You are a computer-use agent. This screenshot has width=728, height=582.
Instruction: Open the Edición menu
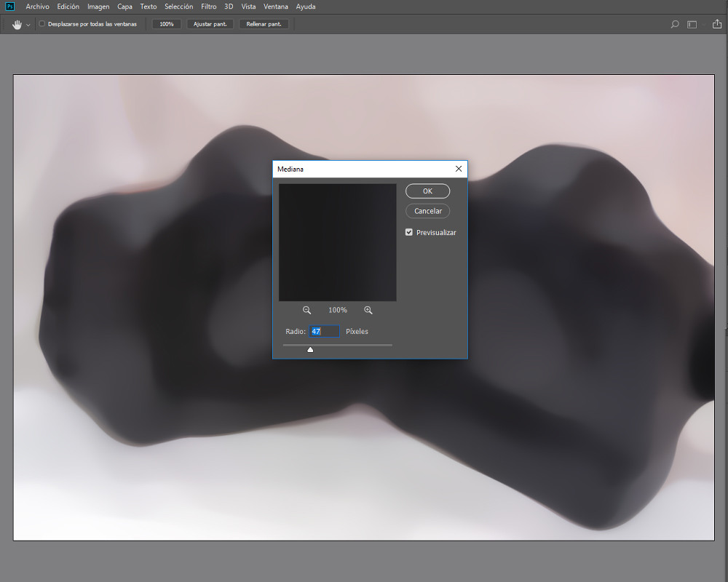tap(68, 7)
